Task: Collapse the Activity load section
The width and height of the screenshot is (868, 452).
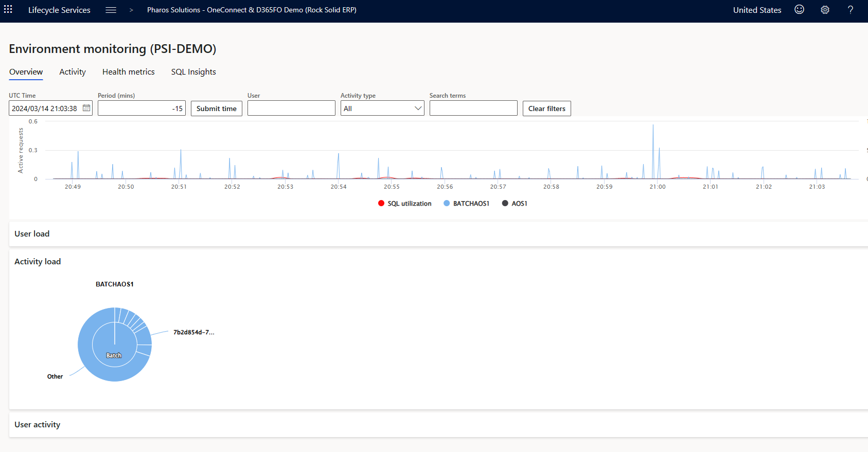Action: click(x=38, y=262)
